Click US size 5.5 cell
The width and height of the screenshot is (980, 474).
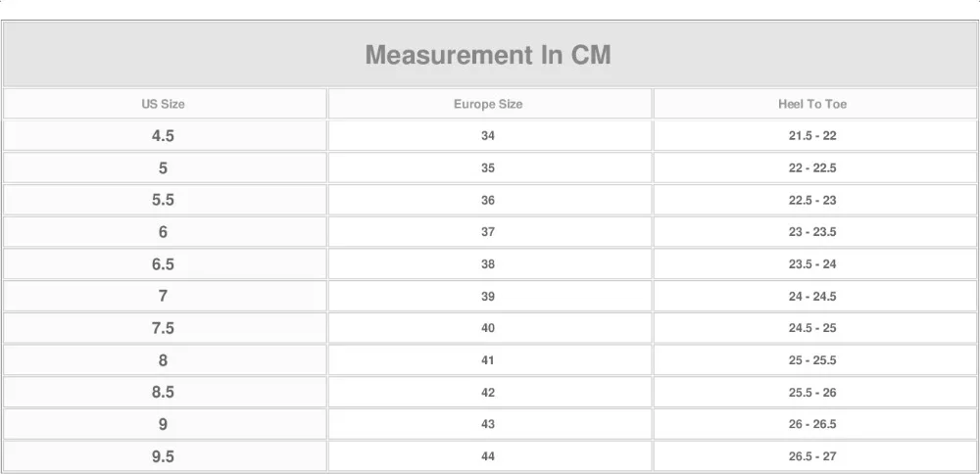click(163, 200)
